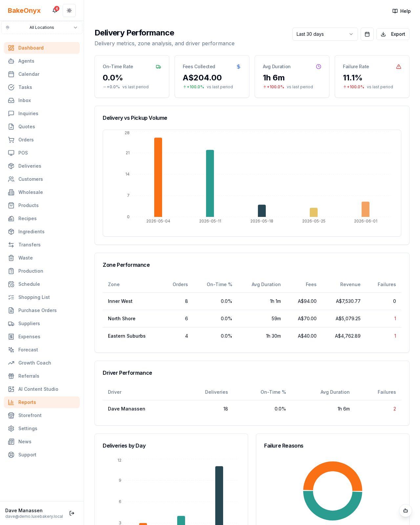The width and height of the screenshot is (420, 525).
Task: Click the Recipes icon
Action: [11, 219]
